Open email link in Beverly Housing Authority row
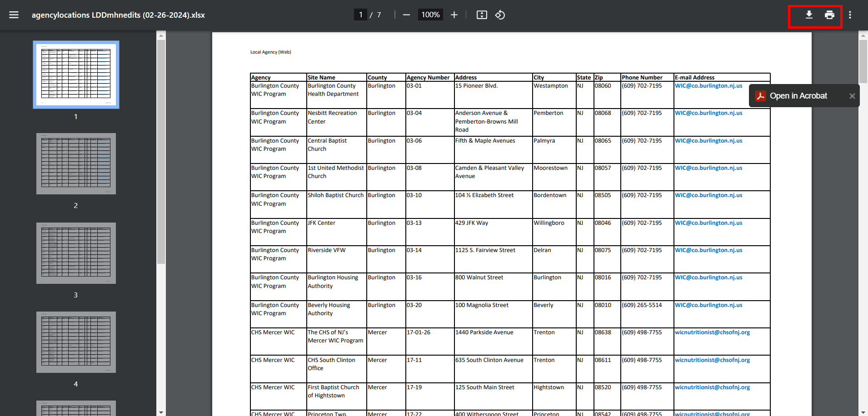 (x=708, y=305)
